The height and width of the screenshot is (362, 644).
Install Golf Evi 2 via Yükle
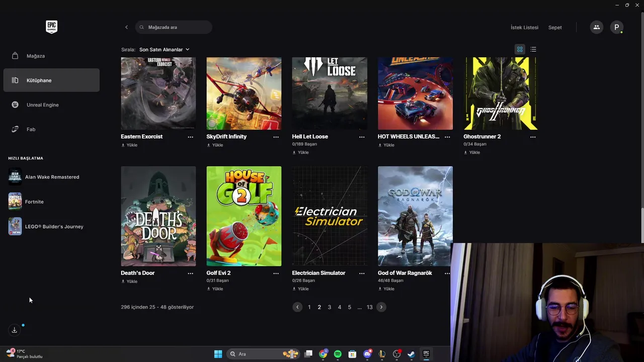215,289
